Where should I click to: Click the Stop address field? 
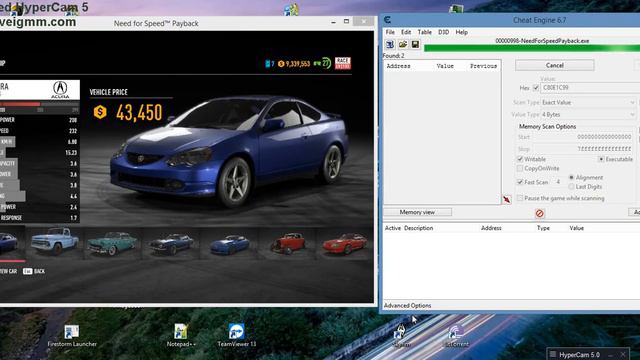tap(605, 149)
